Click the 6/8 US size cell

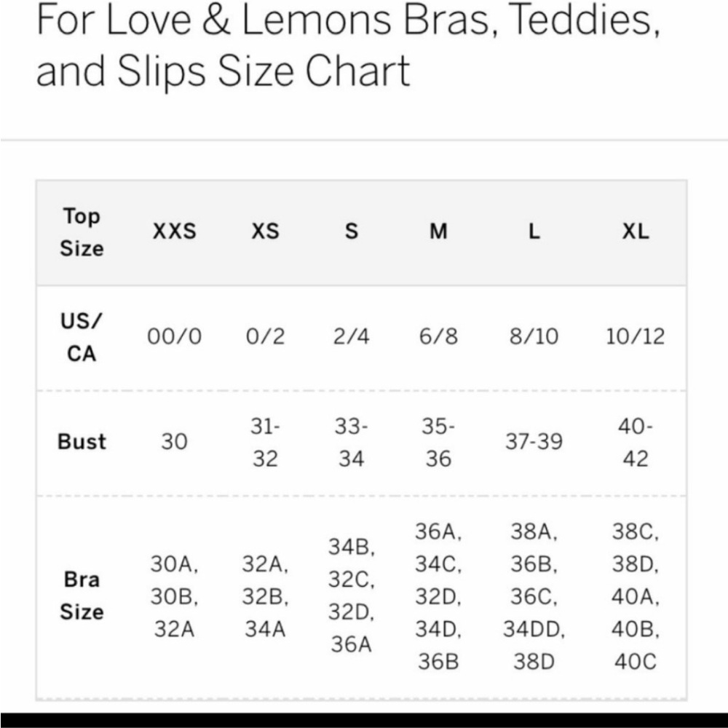(x=438, y=336)
